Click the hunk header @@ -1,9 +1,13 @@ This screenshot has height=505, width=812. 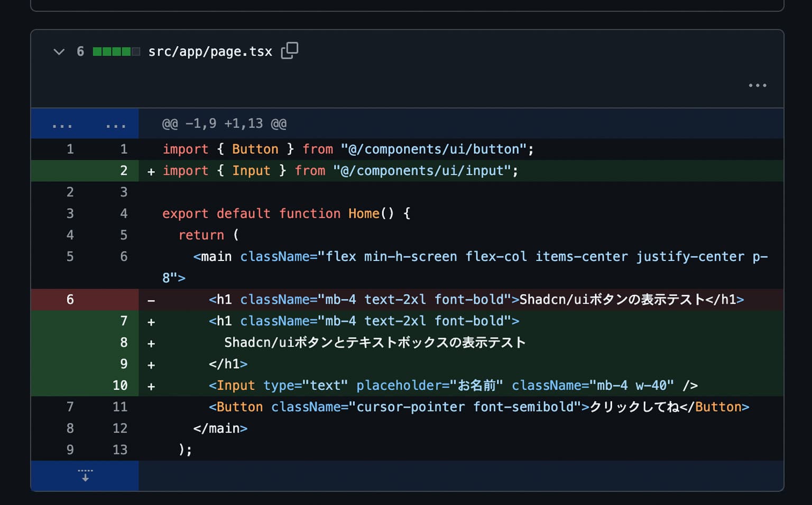[x=224, y=124]
